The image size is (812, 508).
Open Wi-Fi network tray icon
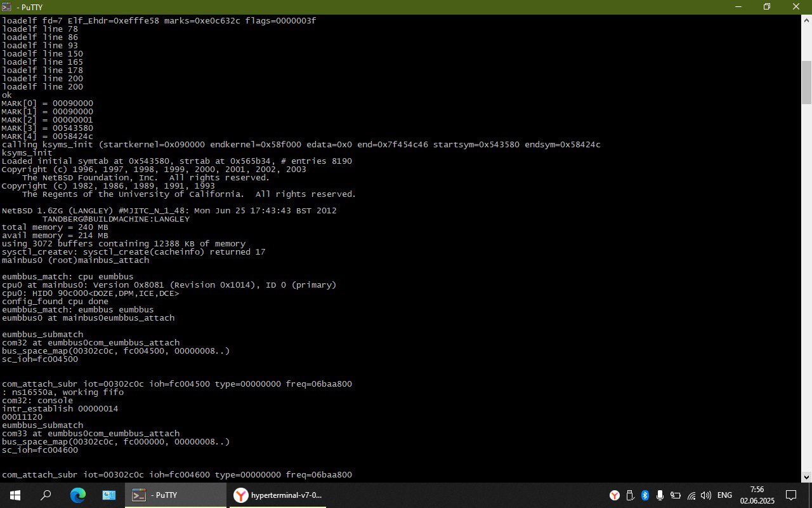(x=691, y=495)
